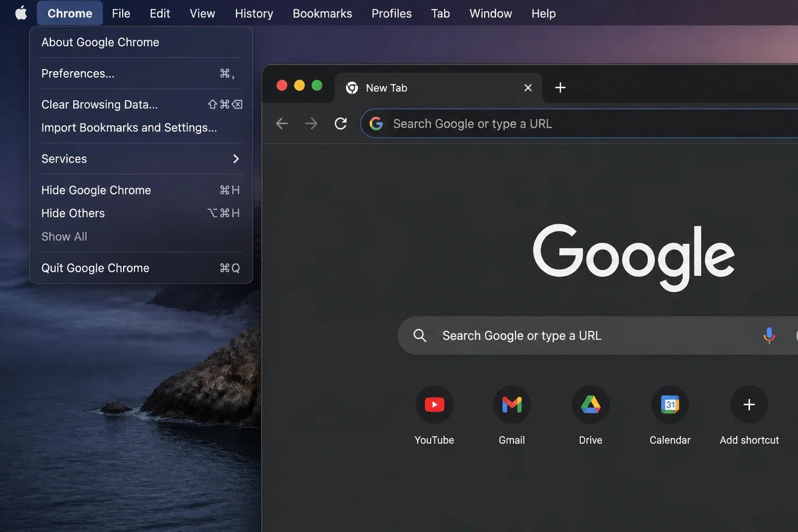The image size is (798, 532).
Task: Expand the Services submenu
Action: pos(141,158)
